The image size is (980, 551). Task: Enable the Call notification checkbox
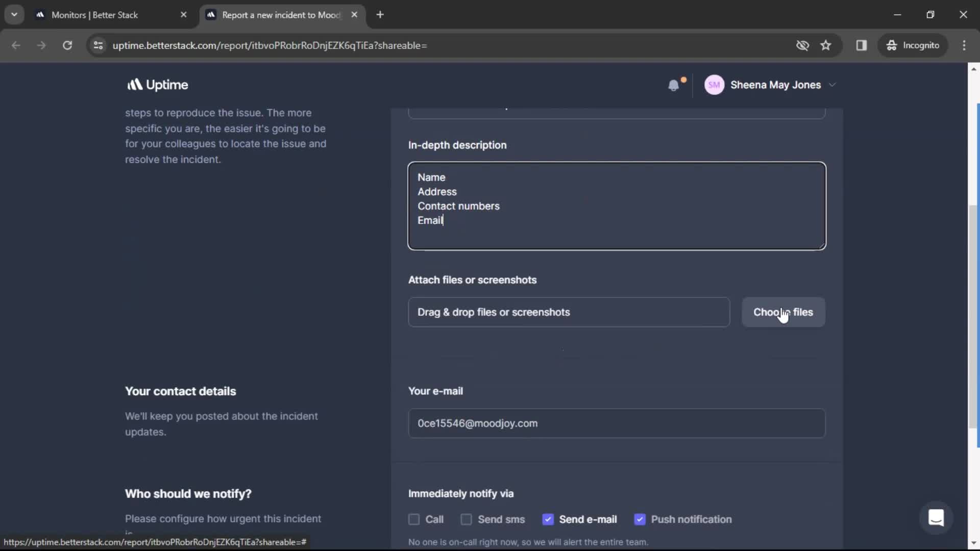414,519
